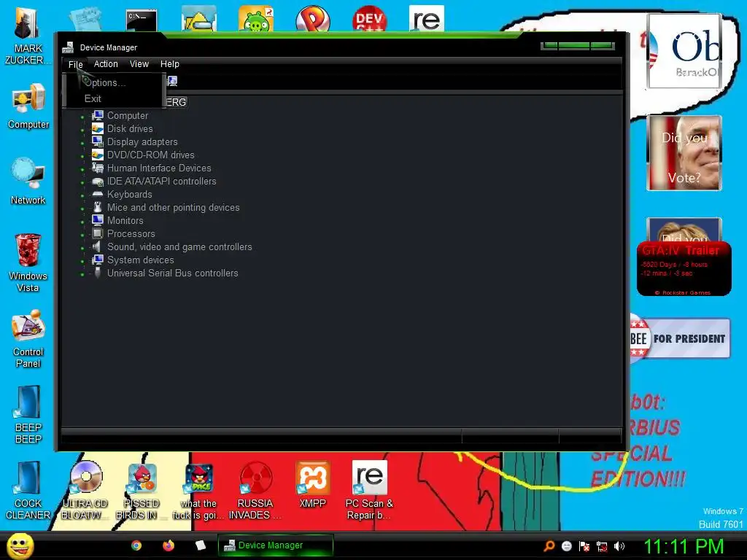747x560 pixels.
Task: Open the Command Prompt desktop icon
Action: point(142,20)
